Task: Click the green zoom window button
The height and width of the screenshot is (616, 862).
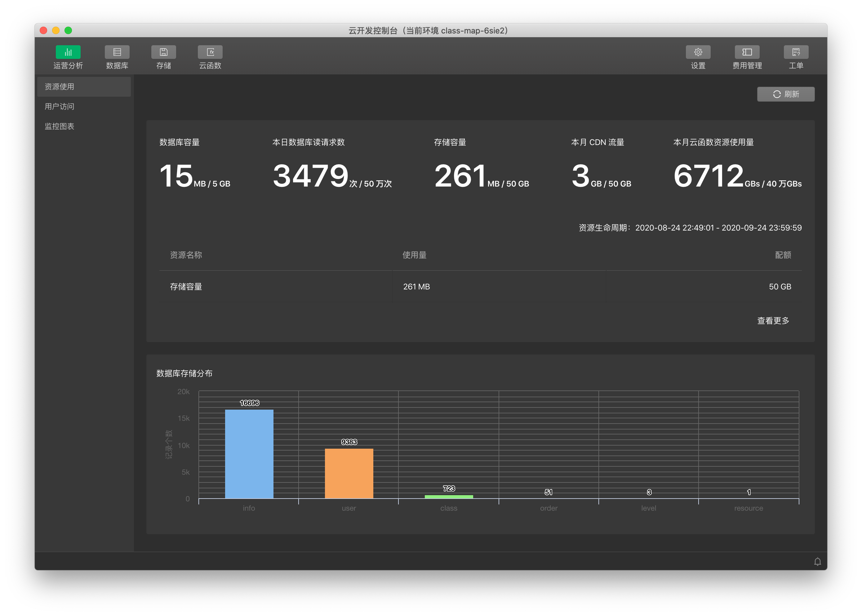Action: tap(68, 30)
